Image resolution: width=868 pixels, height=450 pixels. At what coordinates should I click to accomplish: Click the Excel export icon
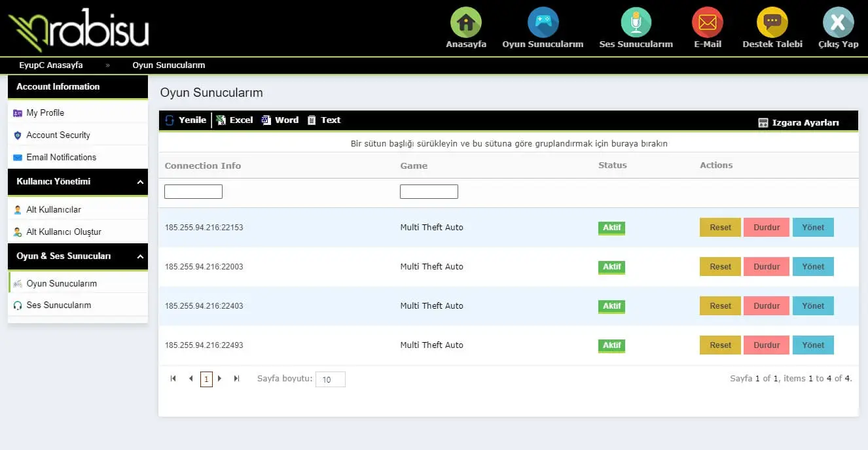tap(221, 120)
